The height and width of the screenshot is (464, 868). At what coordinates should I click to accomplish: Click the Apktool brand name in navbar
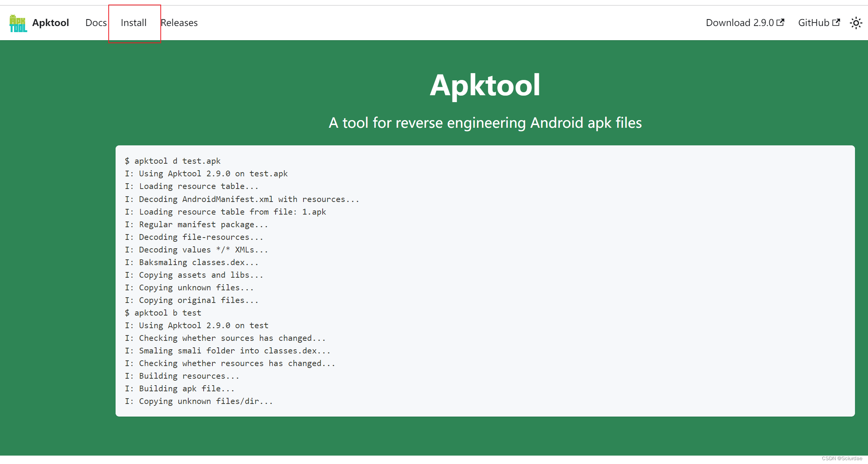[51, 23]
